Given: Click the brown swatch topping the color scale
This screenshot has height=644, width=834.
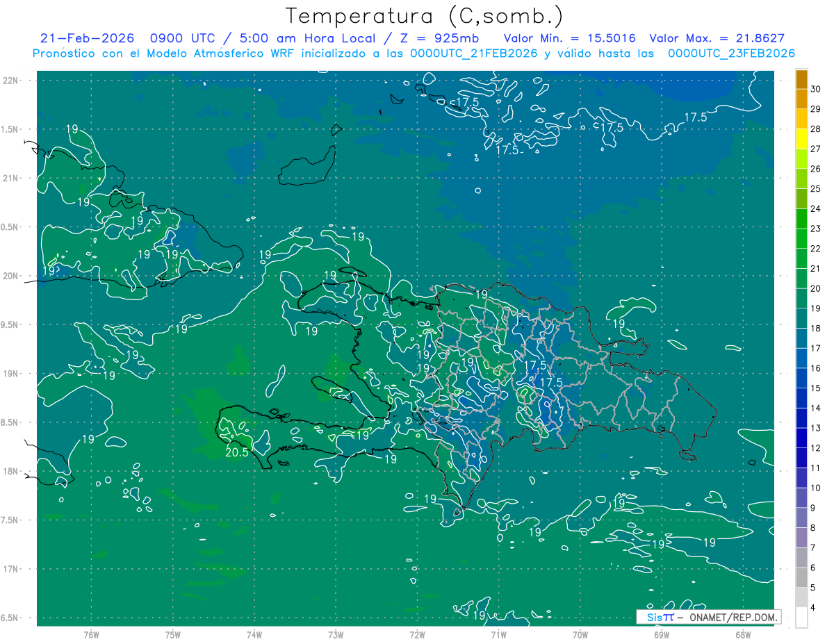Looking at the screenshot, I should coord(801,79).
